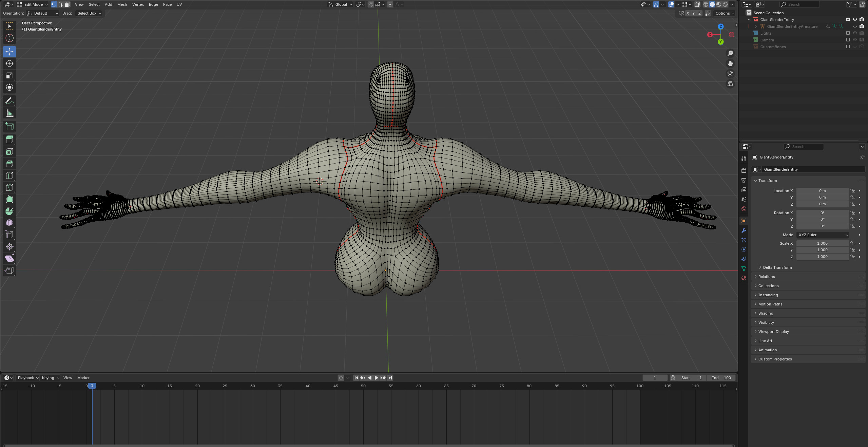Hide GiantSlenderEntity collection with eye icon
Viewport: 868px width, 447px height.
coord(855,19)
